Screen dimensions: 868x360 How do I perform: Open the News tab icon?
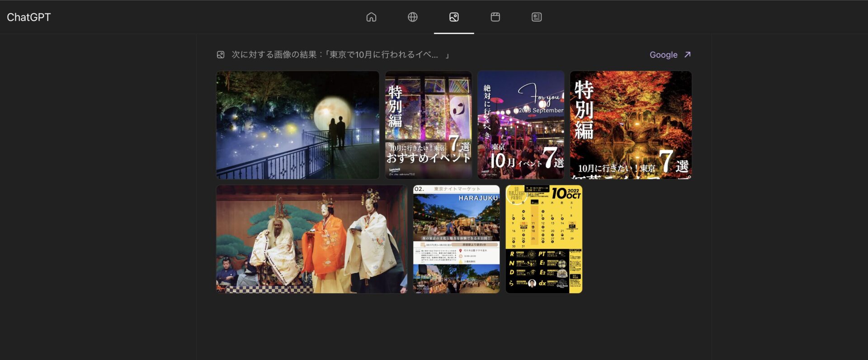[x=537, y=17]
